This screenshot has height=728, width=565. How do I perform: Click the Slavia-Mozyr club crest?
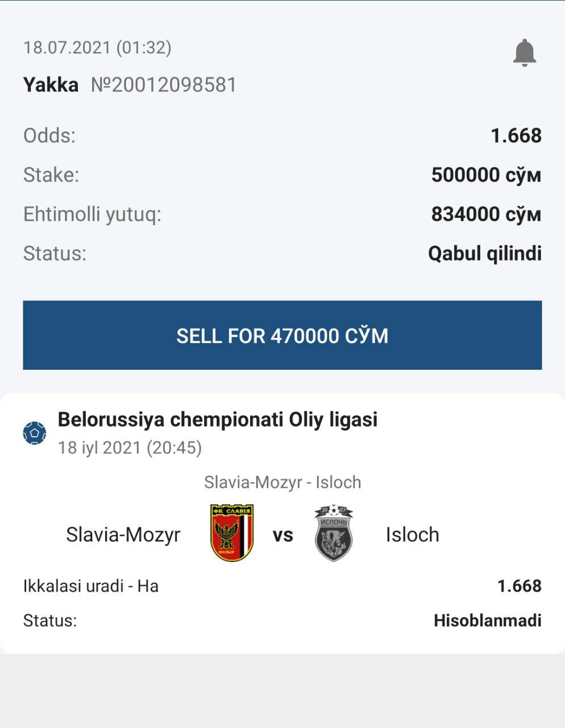232,533
